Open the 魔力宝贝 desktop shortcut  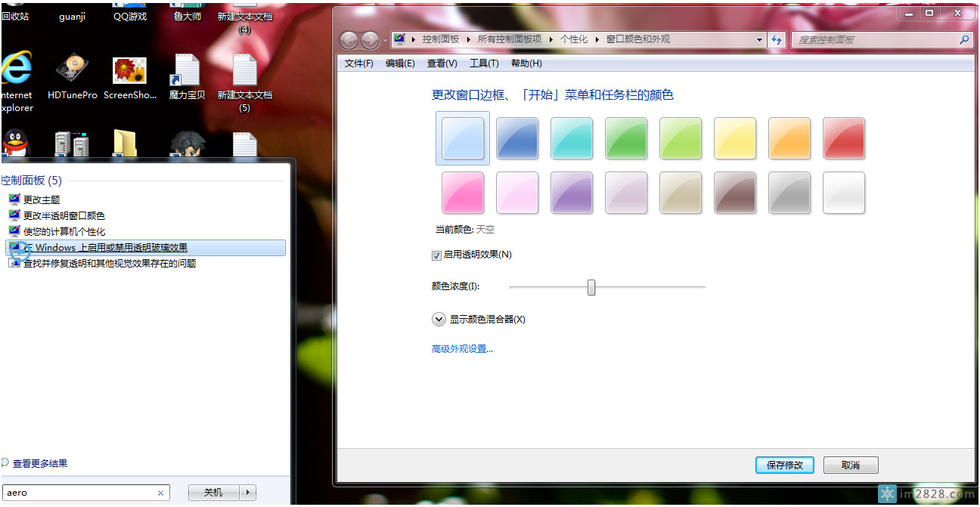pos(187,72)
